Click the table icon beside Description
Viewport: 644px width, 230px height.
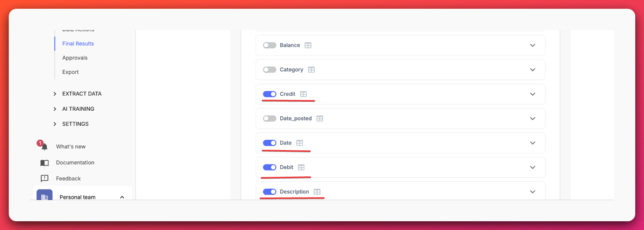coord(317,192)
